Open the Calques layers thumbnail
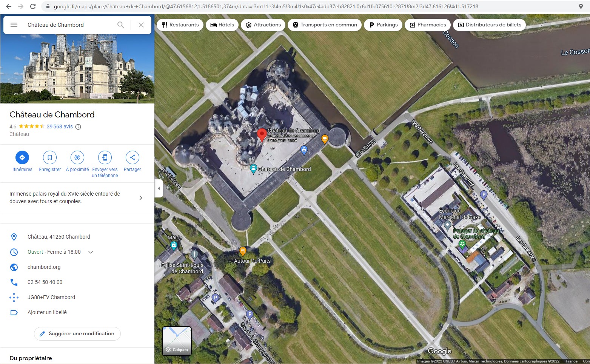Screen dimensions: 590x364 coord(177,341)
